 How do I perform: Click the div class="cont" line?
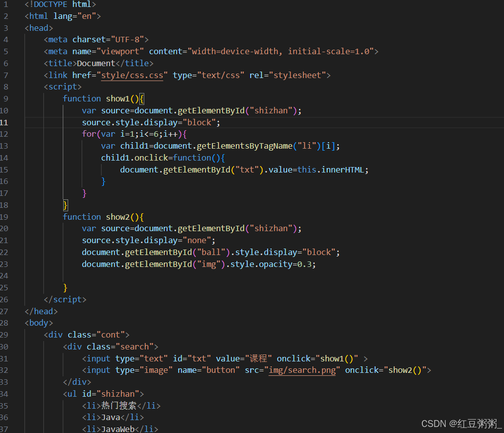87,335
